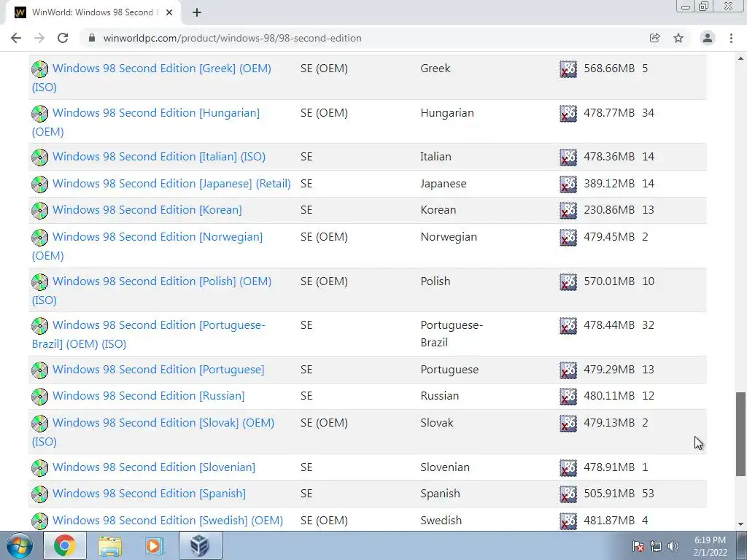747x560 pixels.
Task: Open Windows 98 Second Edition [Japanese] (Retail) link
Action: click(171, 183)
